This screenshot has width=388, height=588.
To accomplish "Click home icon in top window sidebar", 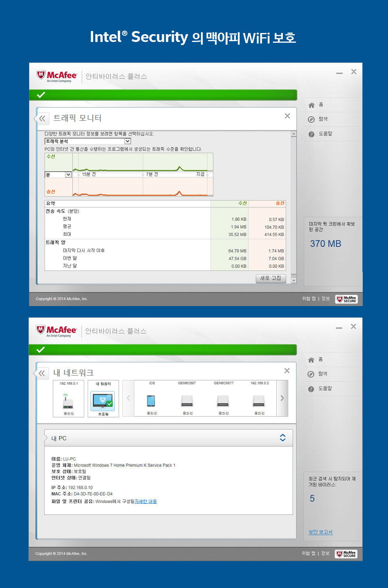I will click(311, 105).
